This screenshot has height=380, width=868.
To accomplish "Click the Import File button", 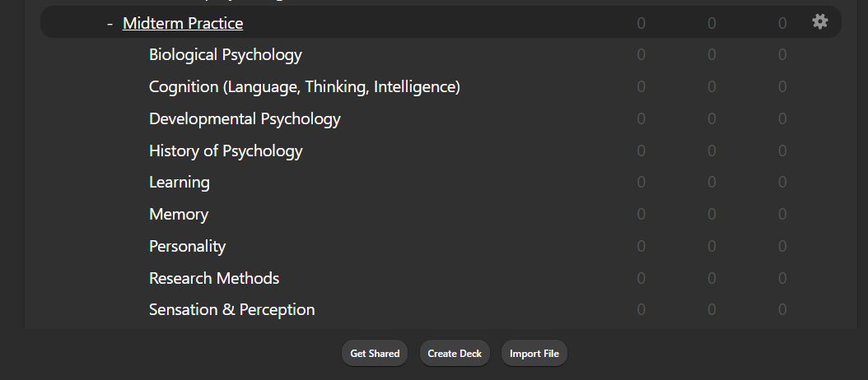I will (534, 353).
